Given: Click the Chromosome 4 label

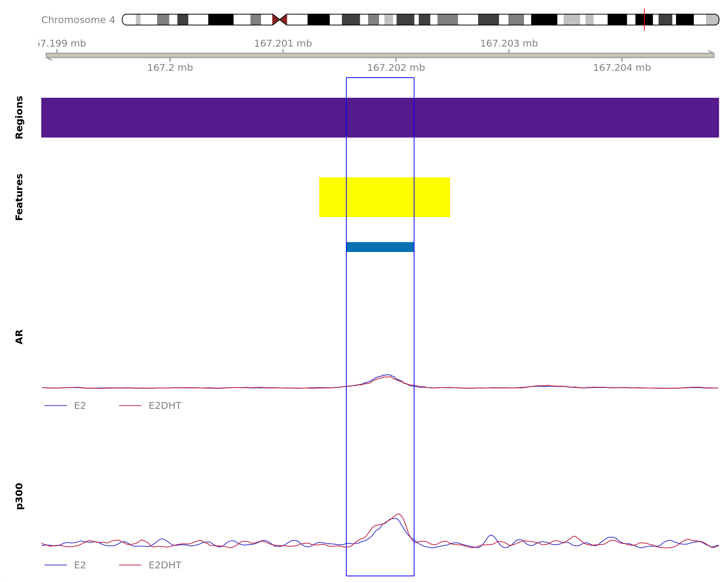Looking at the screenshot, I should tap(78, 20).
